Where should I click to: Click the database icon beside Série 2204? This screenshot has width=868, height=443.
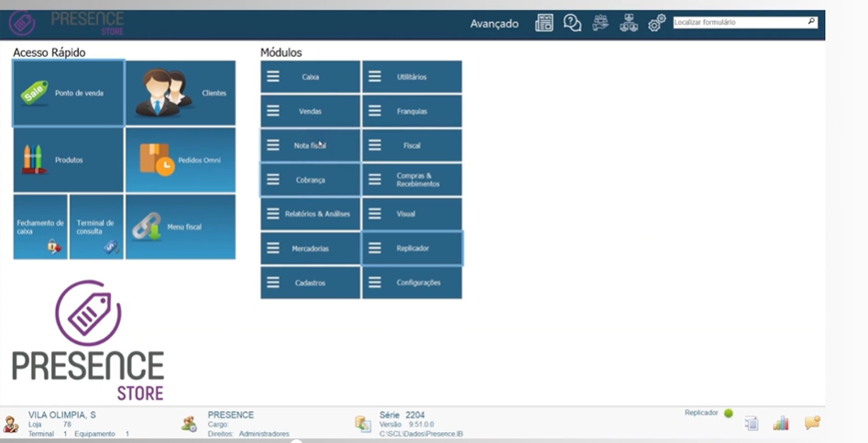pyautogui.click(x=363, y=424)
